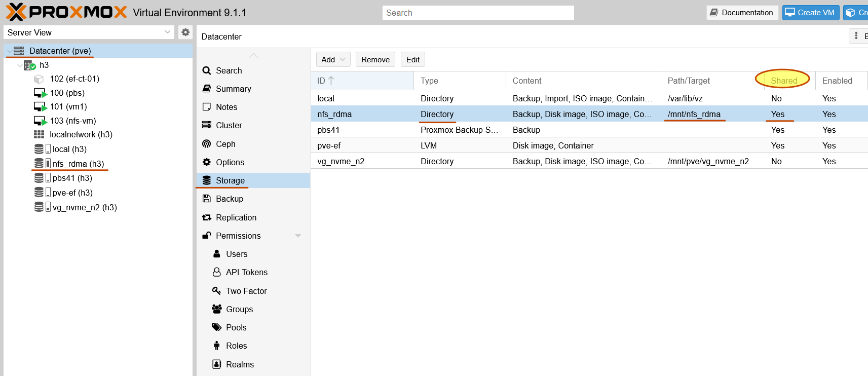868x376 pixels.
Task: Sort by the Enabled column header
Action: [841, 81]
